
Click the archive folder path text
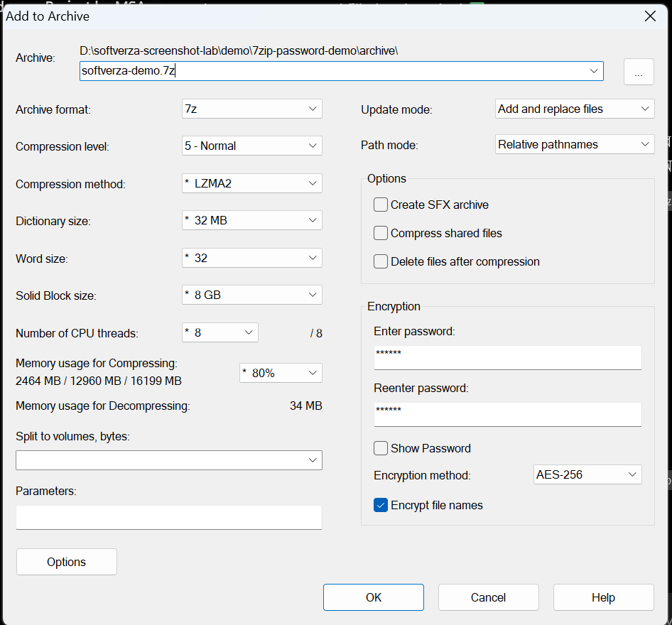pyautogui.click(x=239, y=50)
